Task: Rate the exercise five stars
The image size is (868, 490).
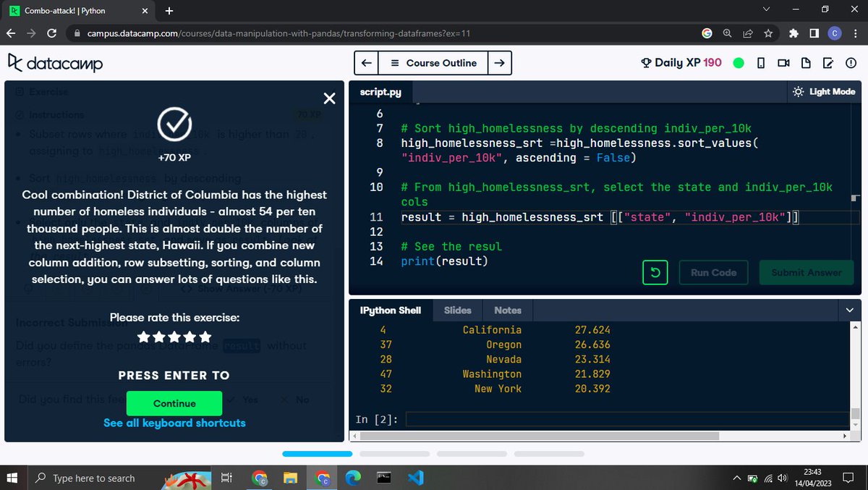Action: [205, 337]
